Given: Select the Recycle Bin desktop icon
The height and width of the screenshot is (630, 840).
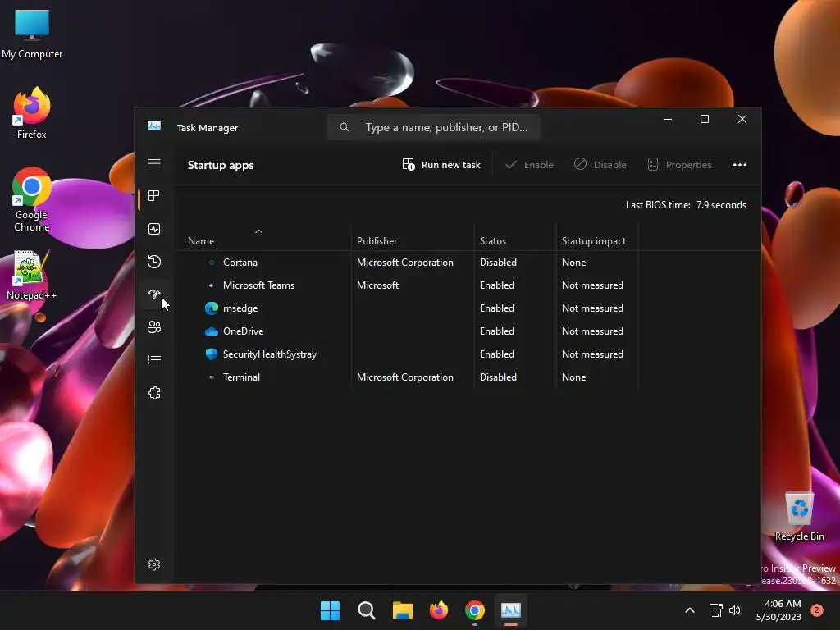Looking at the screenshot, I should coord(799,517).
